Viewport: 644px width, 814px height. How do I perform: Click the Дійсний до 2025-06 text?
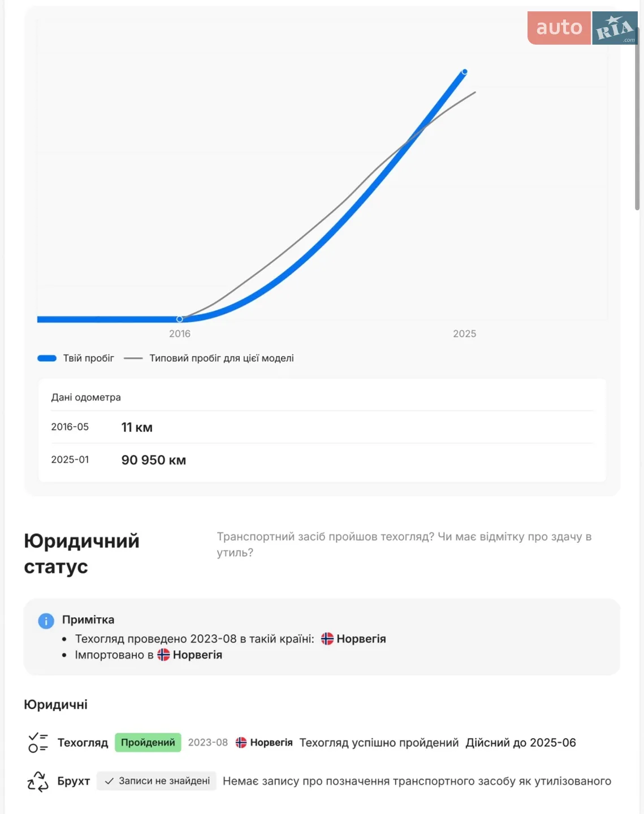(x=521, y=743)
